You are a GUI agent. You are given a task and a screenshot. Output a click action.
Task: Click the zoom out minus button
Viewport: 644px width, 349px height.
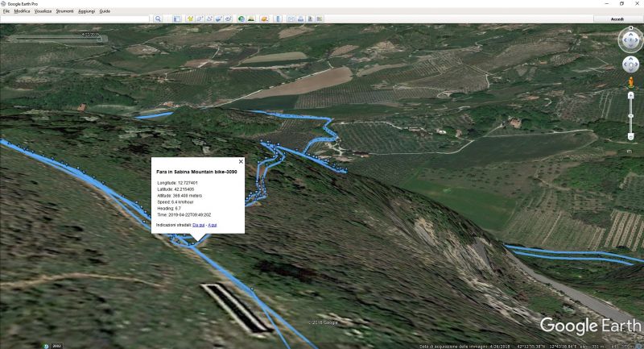tap(631, 137)
